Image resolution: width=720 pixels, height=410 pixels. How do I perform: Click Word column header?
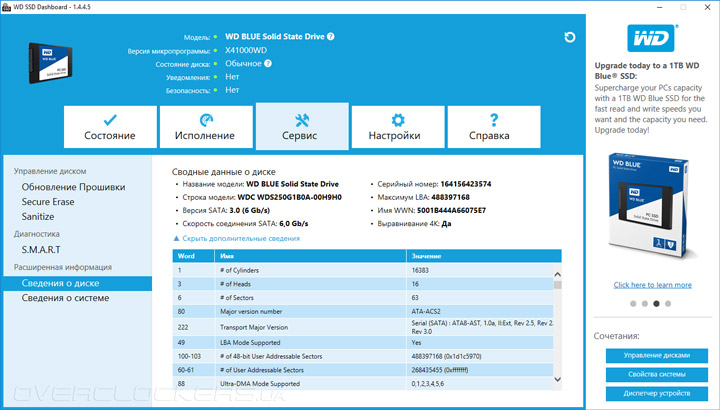click(193, 256)
